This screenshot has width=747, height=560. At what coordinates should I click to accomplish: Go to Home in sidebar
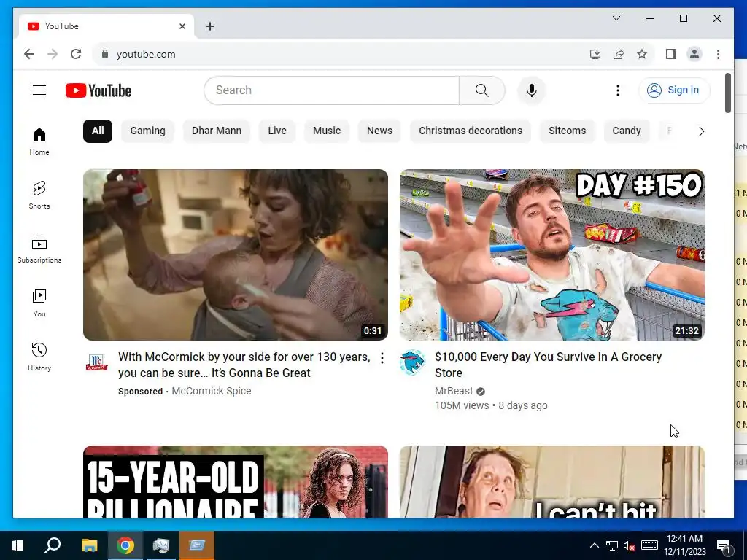[x=39, y=141]
